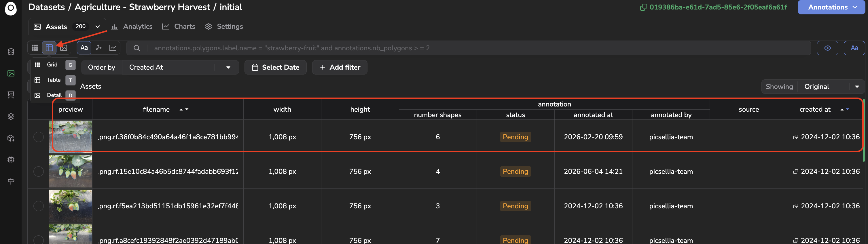
Task: Click the chart trend toolbar icon
Action: pyautogui.click(x=113, y=48)
